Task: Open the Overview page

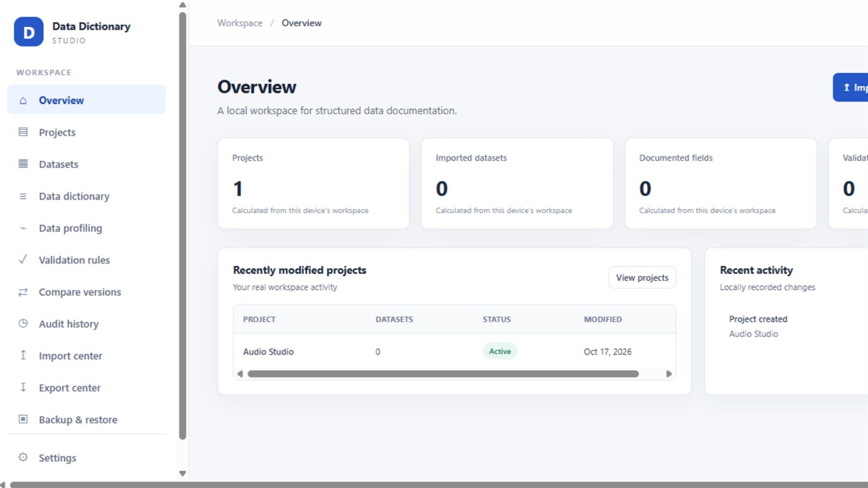Action: (x=86, y=100)
